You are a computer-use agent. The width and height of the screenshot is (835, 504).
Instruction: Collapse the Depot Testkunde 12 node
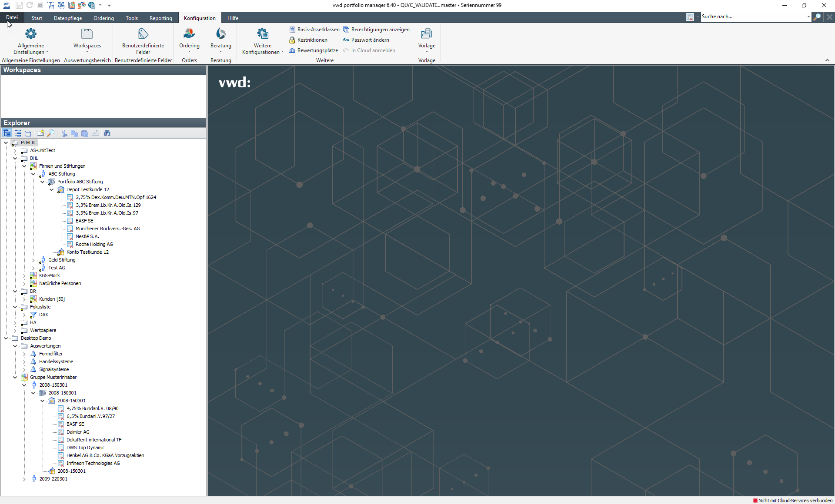(52, 190)
